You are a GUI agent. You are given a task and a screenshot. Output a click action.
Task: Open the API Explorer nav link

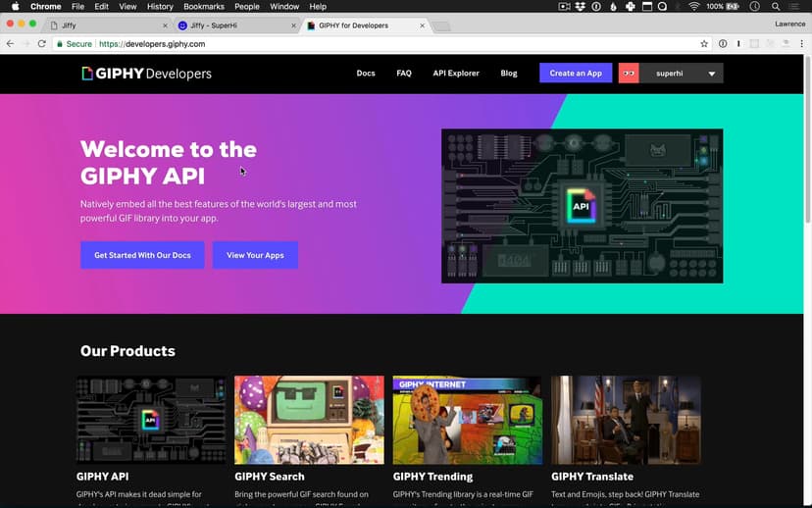tap(456, 74)
